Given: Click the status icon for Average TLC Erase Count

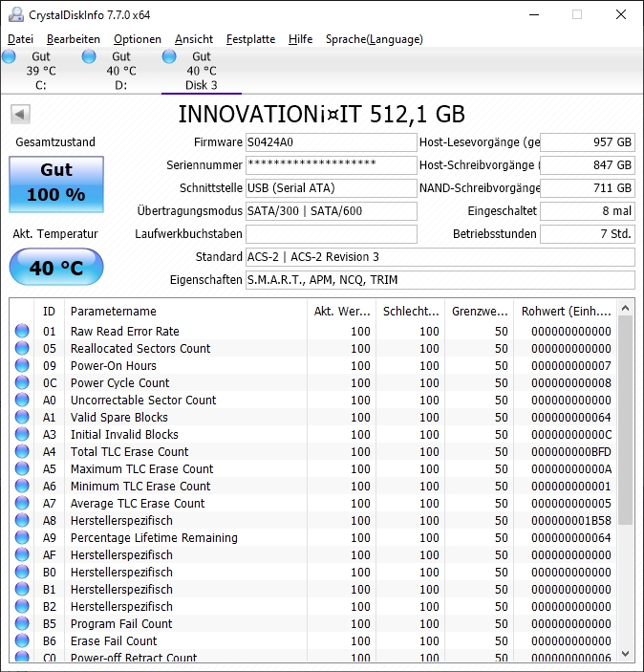Looking at the screenshot, I should (x=22, y=503).
